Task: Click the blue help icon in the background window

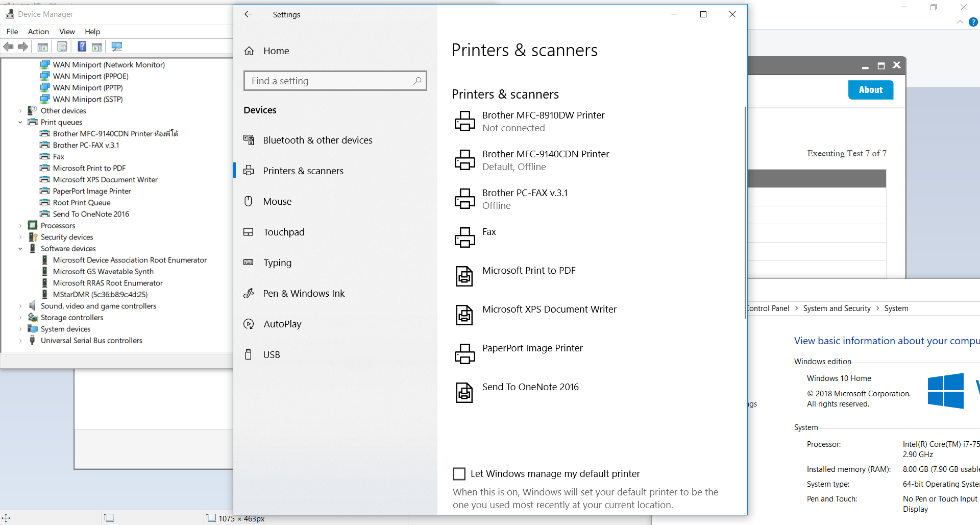Action: [973, 22]
